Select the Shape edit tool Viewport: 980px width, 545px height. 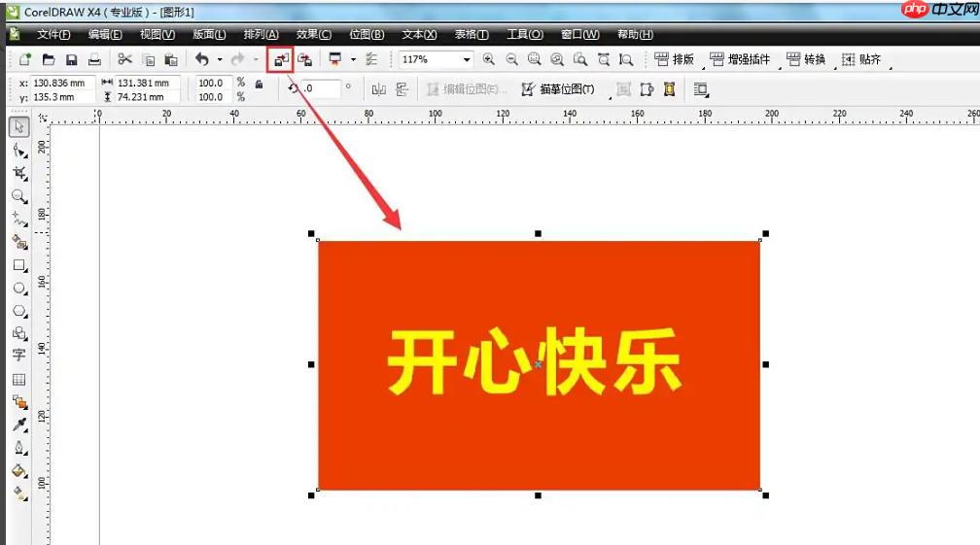19,150
